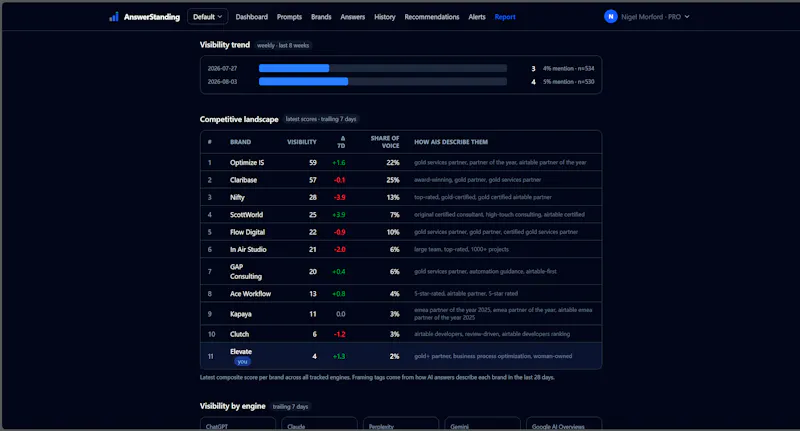Click the Visibility trend heading

[225, 45]
